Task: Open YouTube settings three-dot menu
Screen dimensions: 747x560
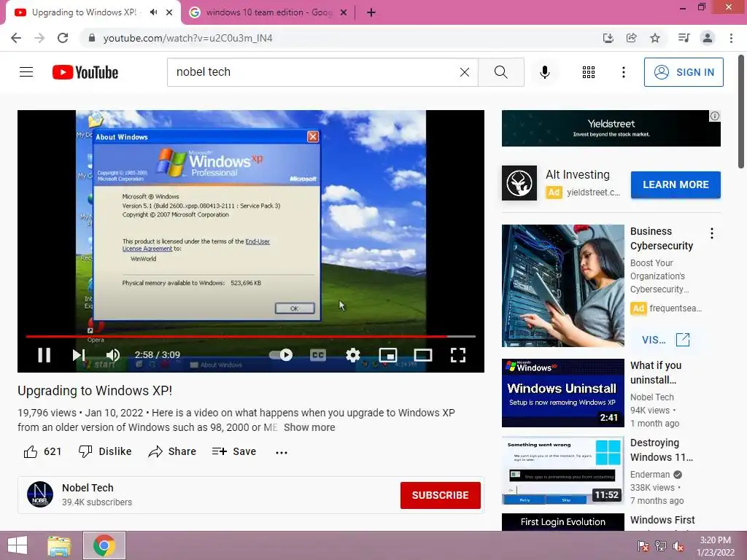Action: tap(624, 72)
